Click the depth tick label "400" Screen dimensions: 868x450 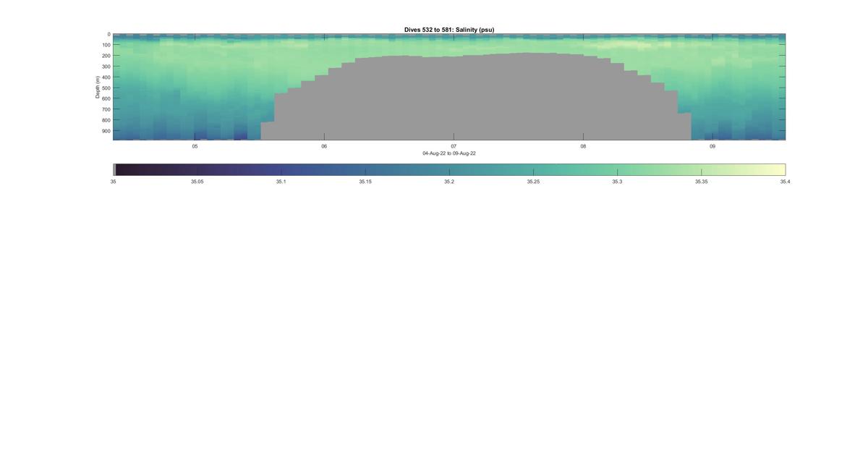click(106, 77)
